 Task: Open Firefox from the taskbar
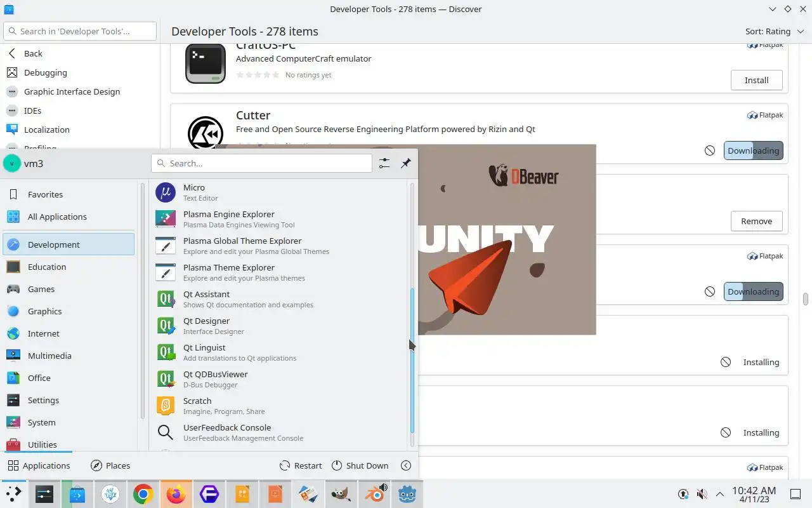click(176, 493)
